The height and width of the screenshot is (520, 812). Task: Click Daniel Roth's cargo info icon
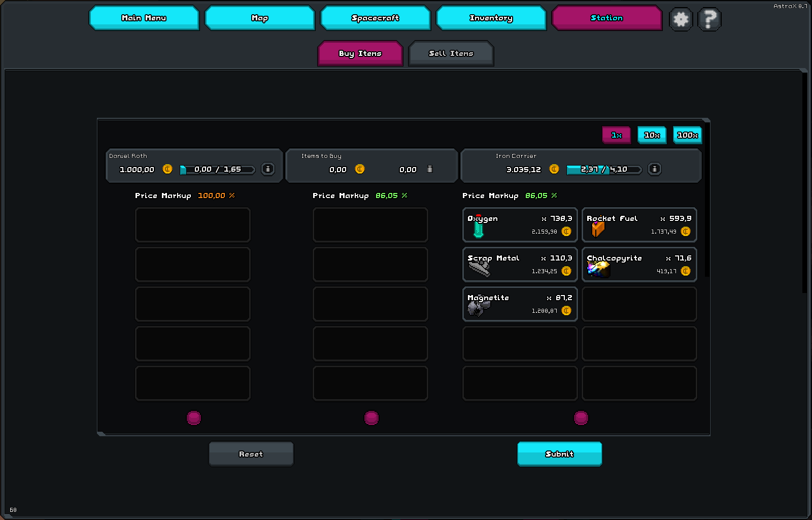(268, 169)
